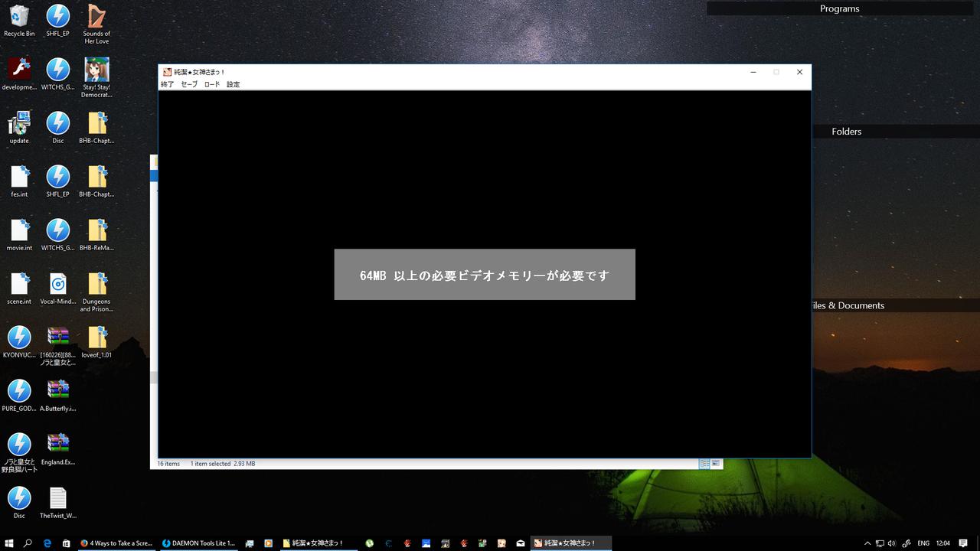Open the セーブ (Save) menu
980x551 pixels.
189,84
